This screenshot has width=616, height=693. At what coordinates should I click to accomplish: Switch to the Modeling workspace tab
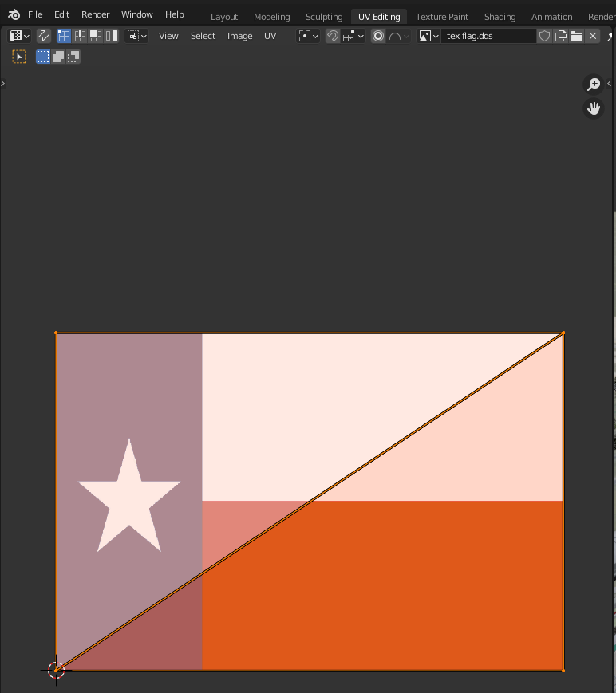coord(271,17)
